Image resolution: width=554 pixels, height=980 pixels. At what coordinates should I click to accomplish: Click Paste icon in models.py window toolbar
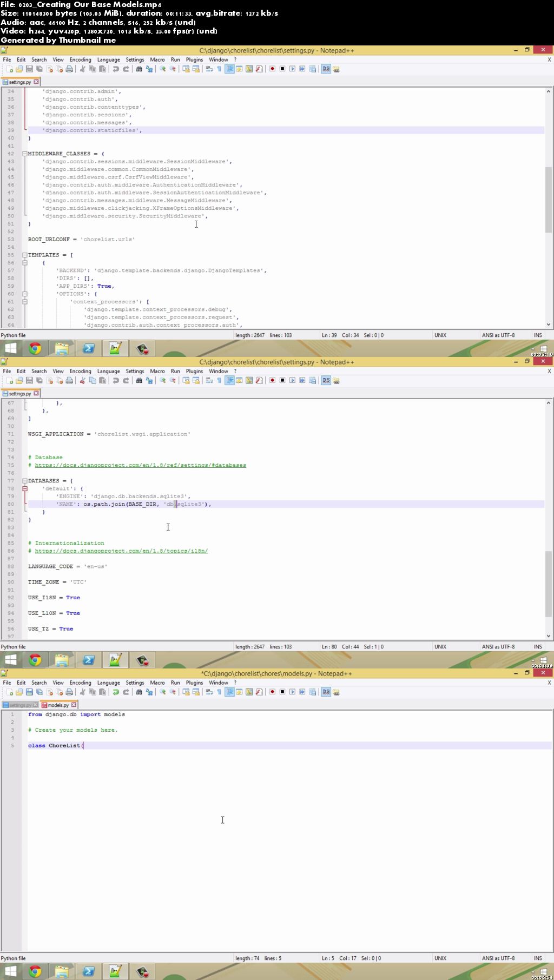(x=102, y=692)
